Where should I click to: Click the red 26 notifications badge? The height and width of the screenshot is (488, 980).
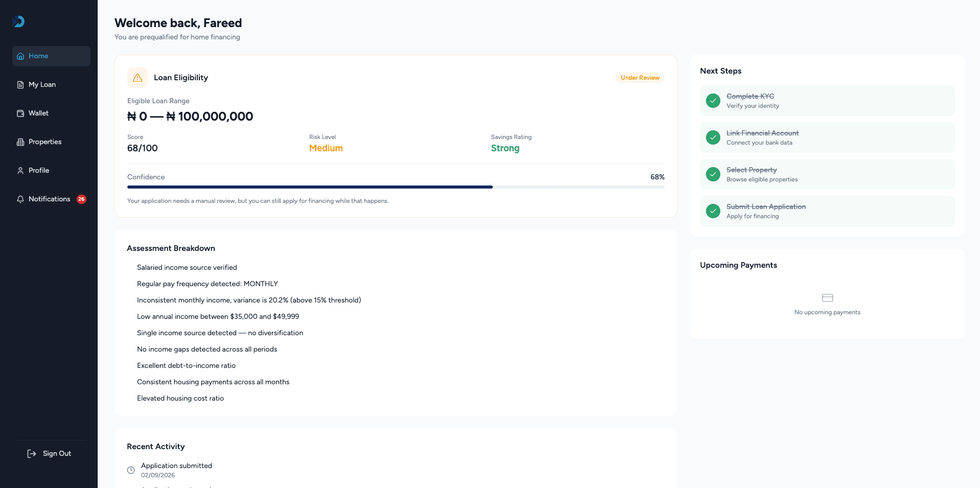click(x=81, y=199)
